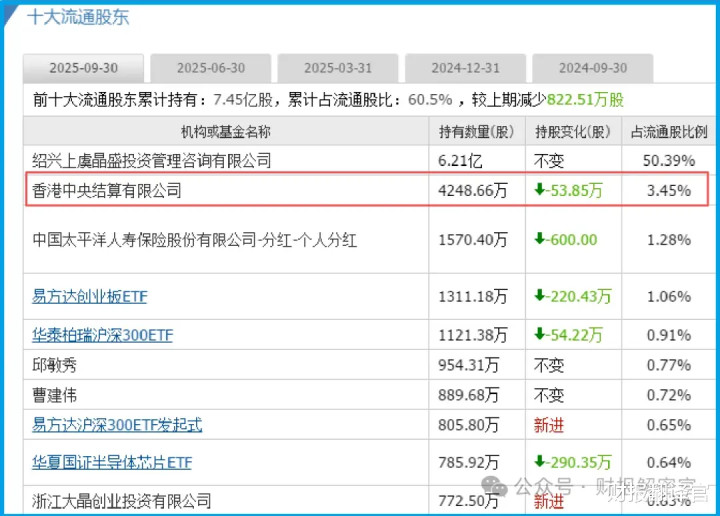720x516 pixels.
Task: Click the 805.80万 holding quantity
Action: (468, 425)
